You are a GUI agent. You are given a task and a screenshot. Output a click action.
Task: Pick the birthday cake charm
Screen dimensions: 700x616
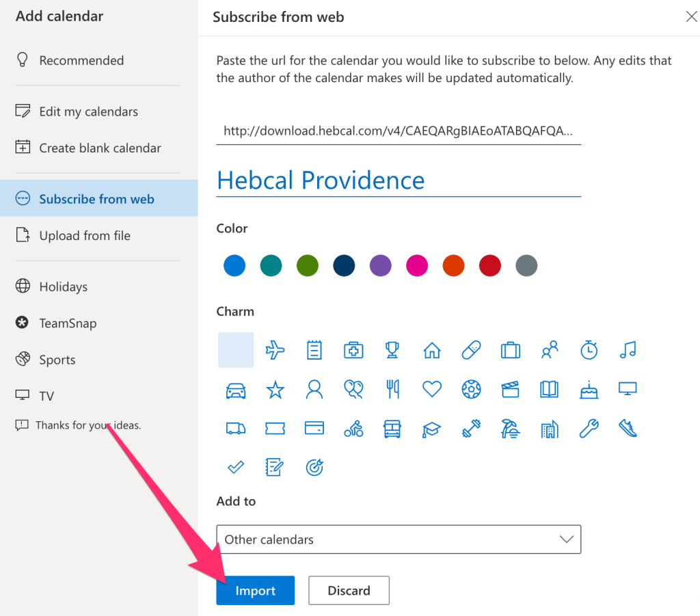pyautogui.click(x=588, y=390)
